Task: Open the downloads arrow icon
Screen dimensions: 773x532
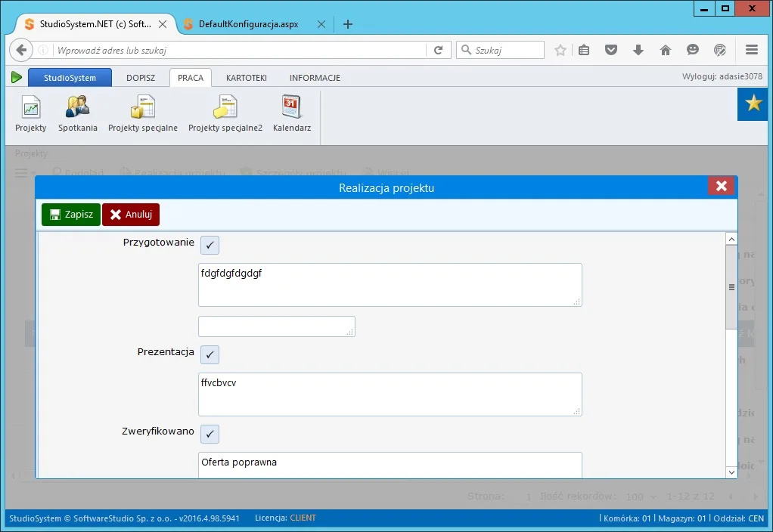Action: pos(638,50)
